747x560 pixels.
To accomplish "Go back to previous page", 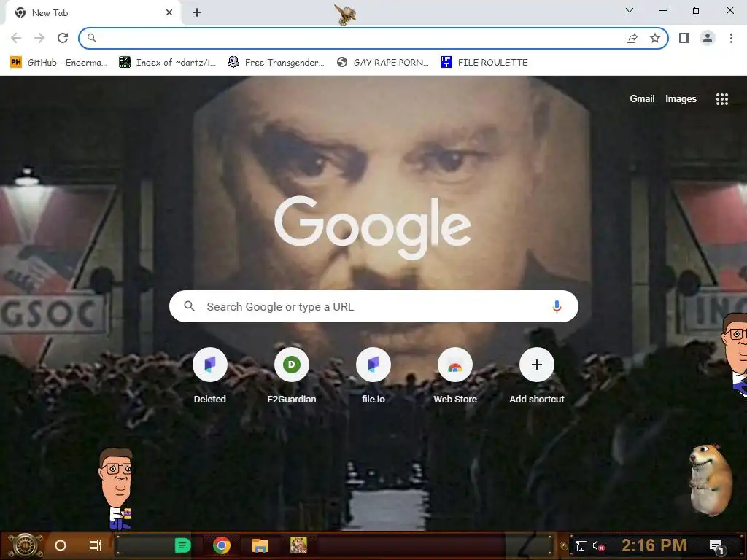I will click(x=16, y=38).
